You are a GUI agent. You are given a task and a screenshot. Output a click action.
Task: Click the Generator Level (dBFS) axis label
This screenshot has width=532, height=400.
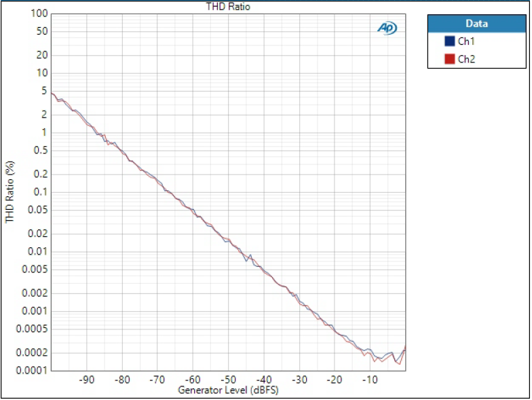(x=228, y=390)
